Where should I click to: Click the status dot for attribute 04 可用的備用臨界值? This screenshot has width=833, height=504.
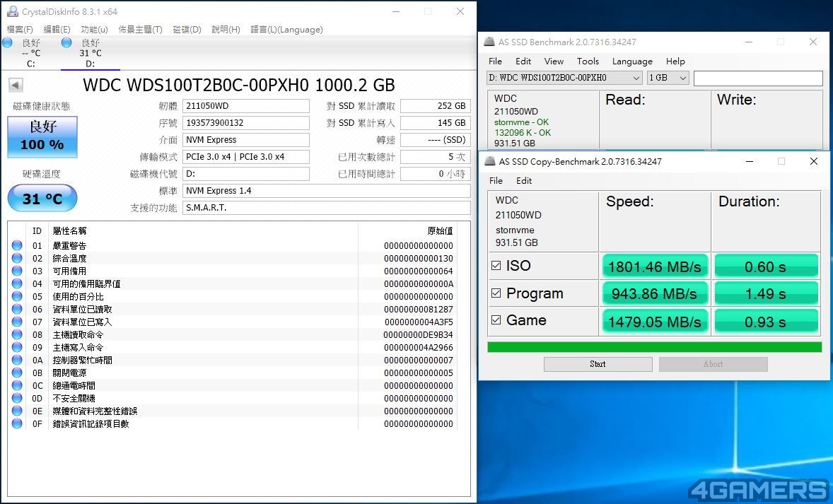17,283
